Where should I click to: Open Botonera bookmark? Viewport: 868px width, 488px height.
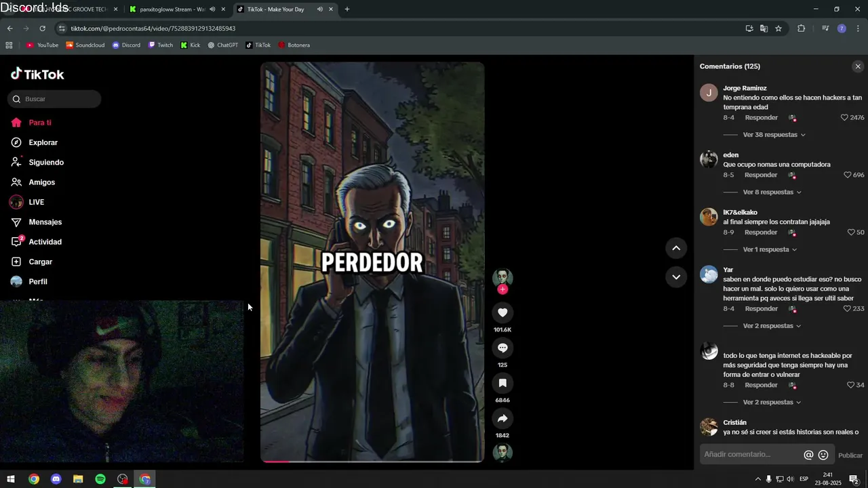click(294, 45)
